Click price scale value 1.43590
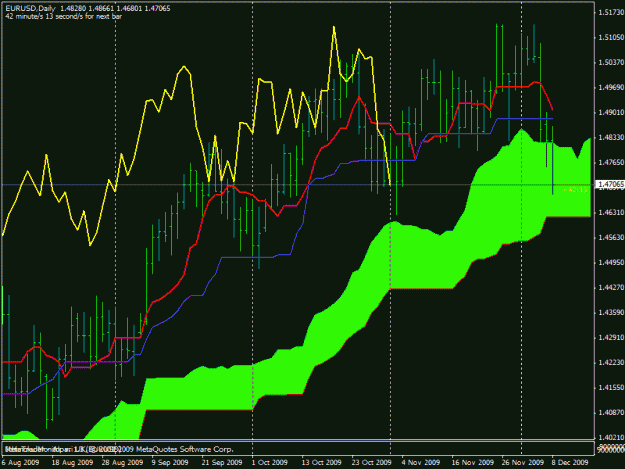 tap(611, 313)
